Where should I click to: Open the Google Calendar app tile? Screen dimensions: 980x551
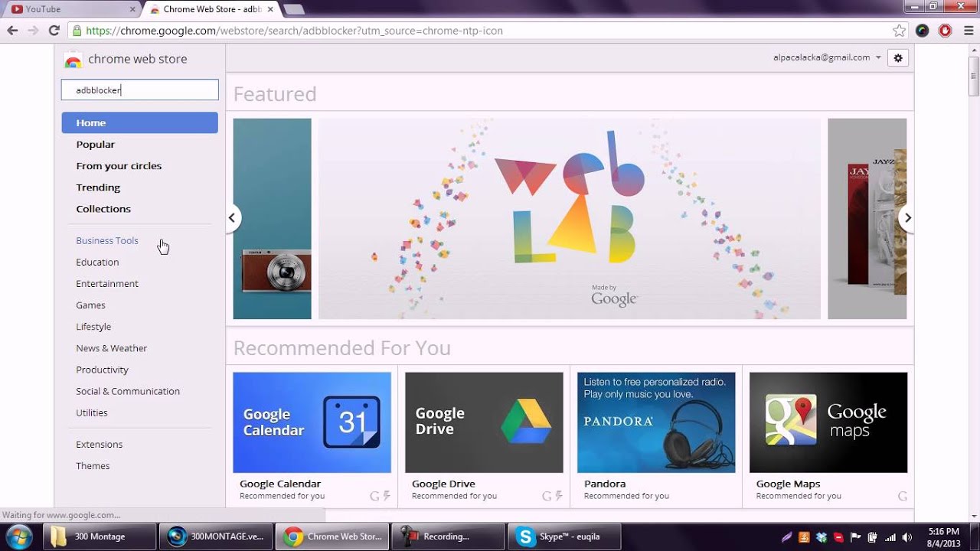tap(312, 436)
